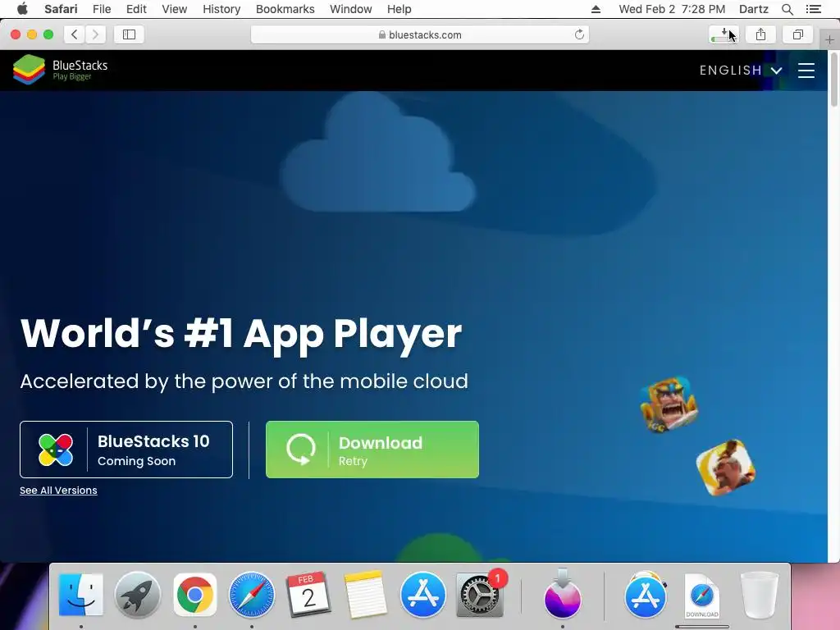The image size is (840, 630).
Task: Open macOS Monterey installer in Dock
Action: point(563,595)
